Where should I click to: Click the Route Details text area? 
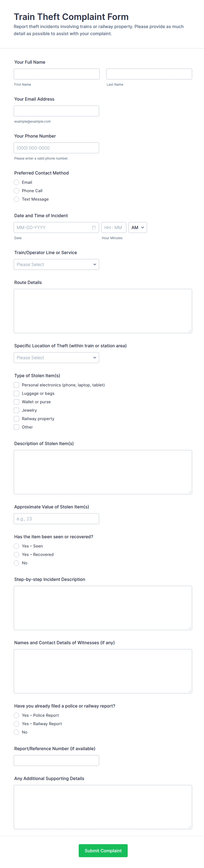click(103, 311)
